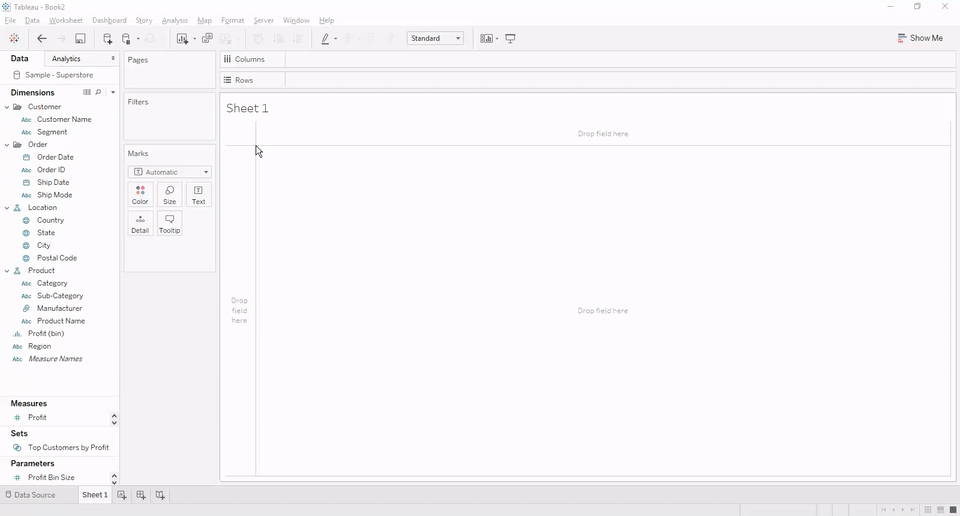Screen dimensions: 960x516
Task: Select the Ship Mode field
Action: [x=54, y=195]
